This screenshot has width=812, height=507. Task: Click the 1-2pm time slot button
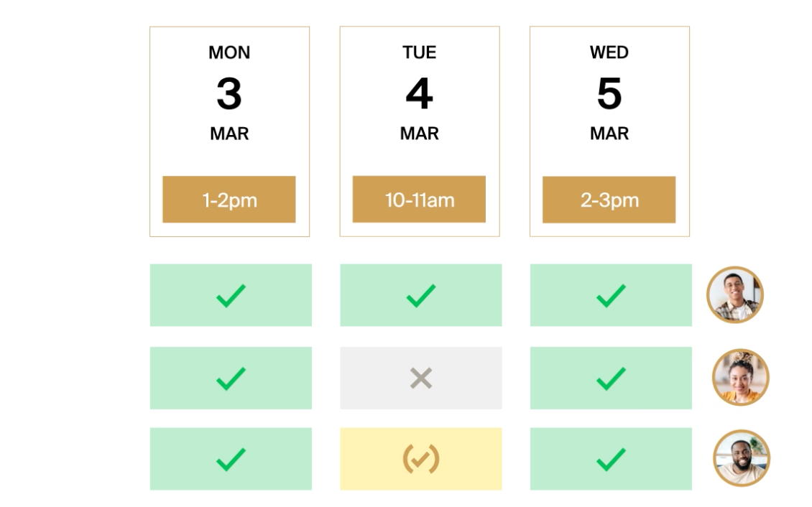[x=229, y=200]
